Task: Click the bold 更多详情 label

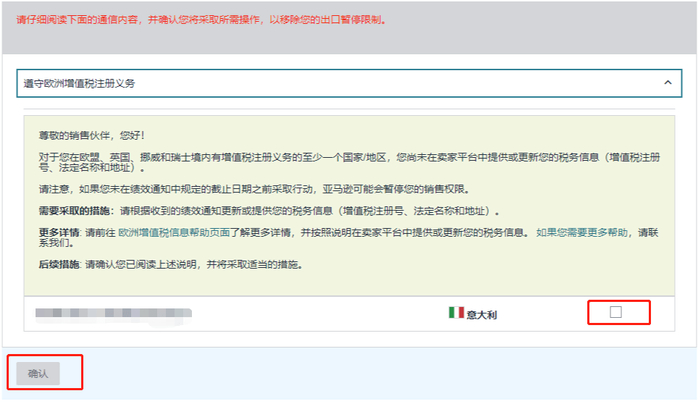Action: point(59,233)
